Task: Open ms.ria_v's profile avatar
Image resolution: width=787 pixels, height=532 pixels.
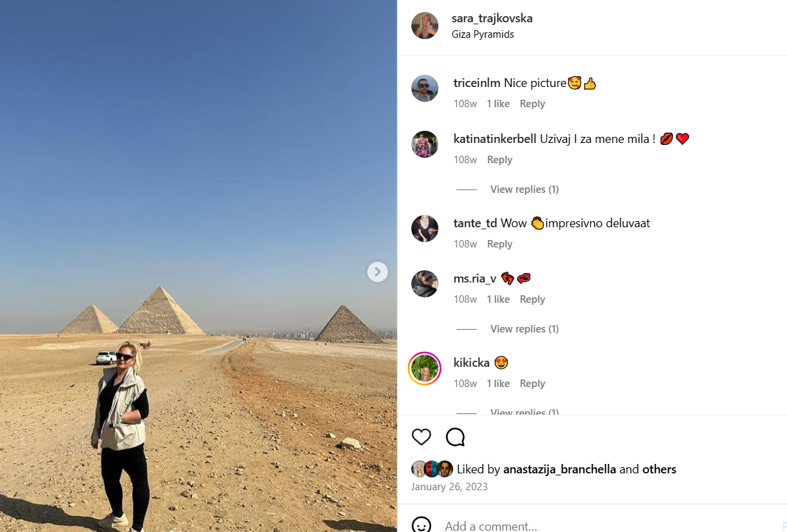Action: pos(425,284)
